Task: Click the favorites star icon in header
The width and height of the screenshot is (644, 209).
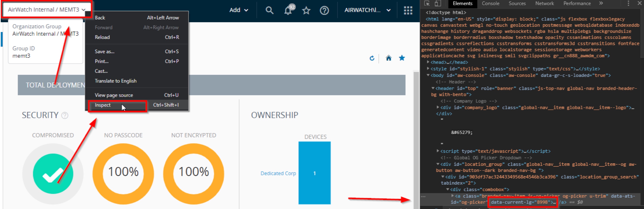Action: (306, 11)
